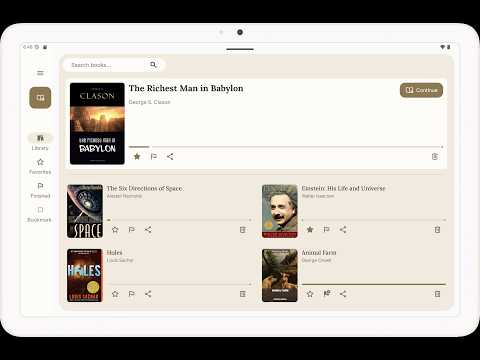Flag Holes as finished
This screenshot has height=360, width=480.
[x=132, y=294]
